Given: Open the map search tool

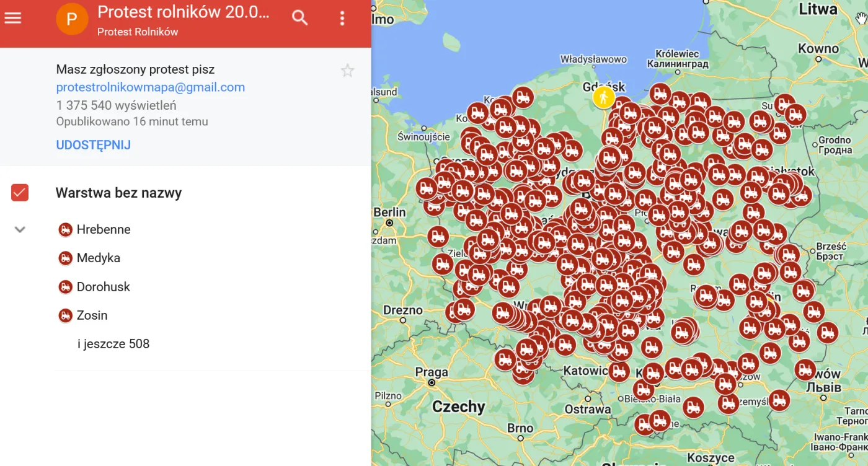Looking at the screenshot, I should tap(299, 18).
